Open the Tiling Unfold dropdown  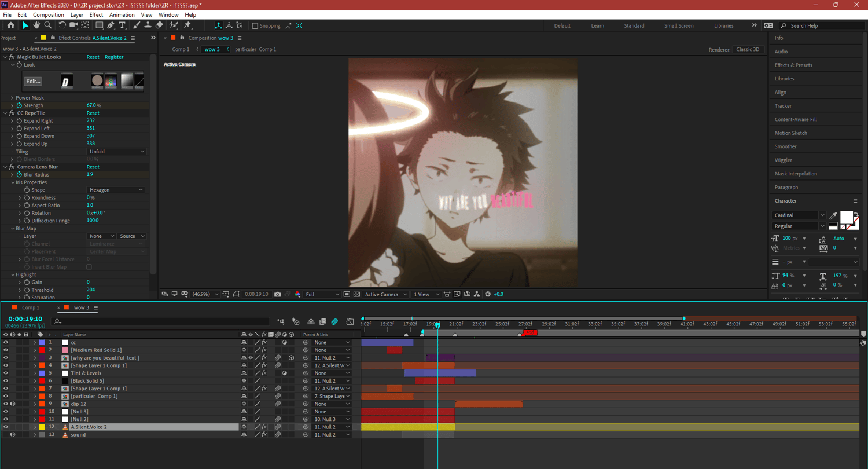pos(116,152)
